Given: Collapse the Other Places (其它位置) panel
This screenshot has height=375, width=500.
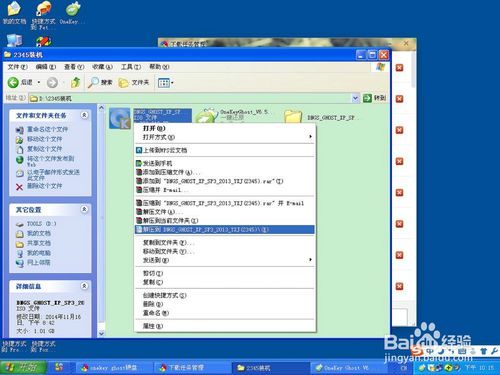Looking at the screenshot, I should click(x=84, y=210).
